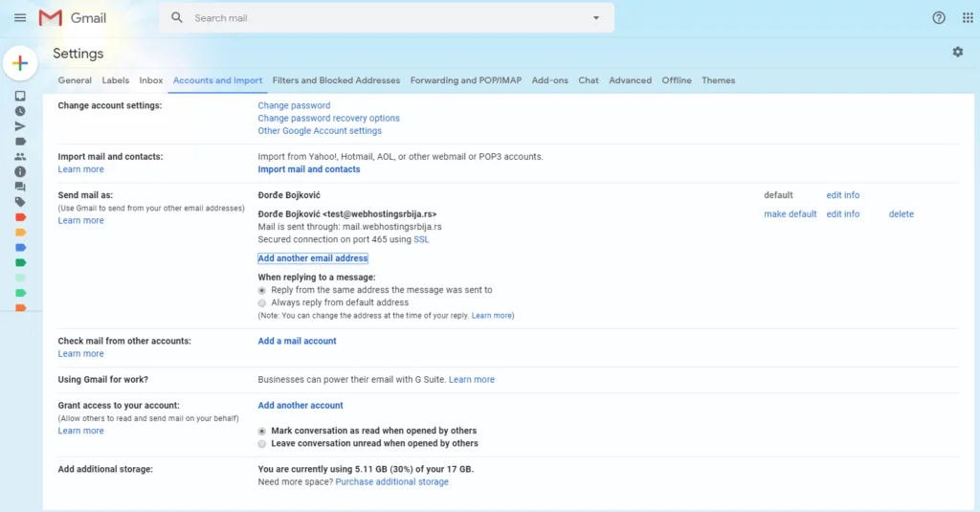Viewport: 980px width, 512px height.
Task: Open Forwarding and POP/IMAP tab
Action: pyautogui.click(x=466, y=80)
